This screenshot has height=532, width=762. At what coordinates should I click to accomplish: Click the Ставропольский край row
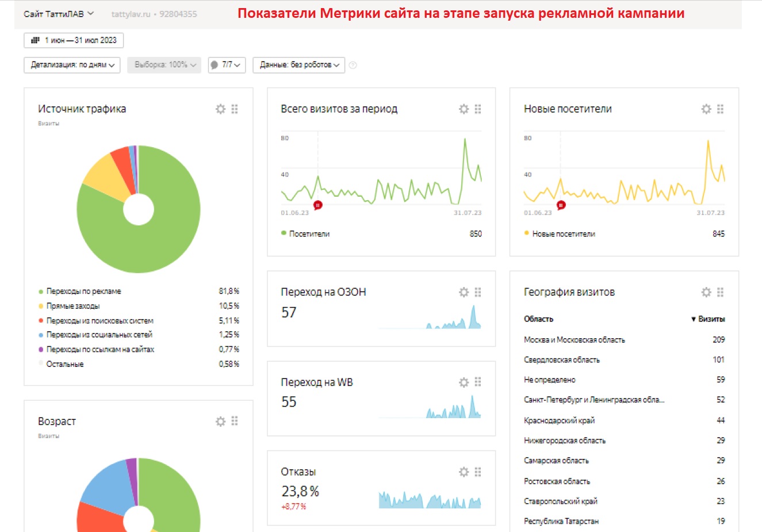[624, 502]
